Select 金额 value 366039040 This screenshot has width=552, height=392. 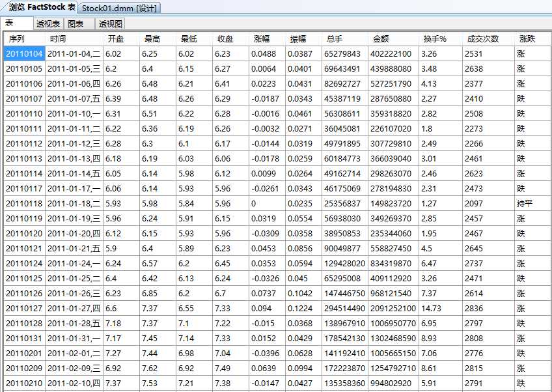tap(393, 158)
